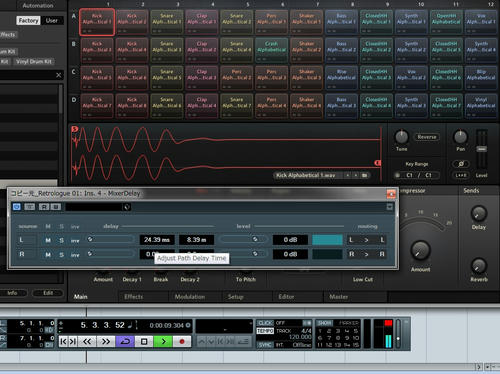
Task: Adjust the L channel delay slider
Action: (x=110, y=239)
